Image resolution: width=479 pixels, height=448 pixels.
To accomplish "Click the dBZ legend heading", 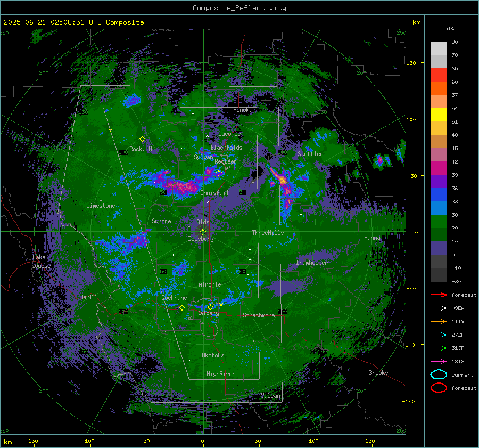I will coord(451,29).
